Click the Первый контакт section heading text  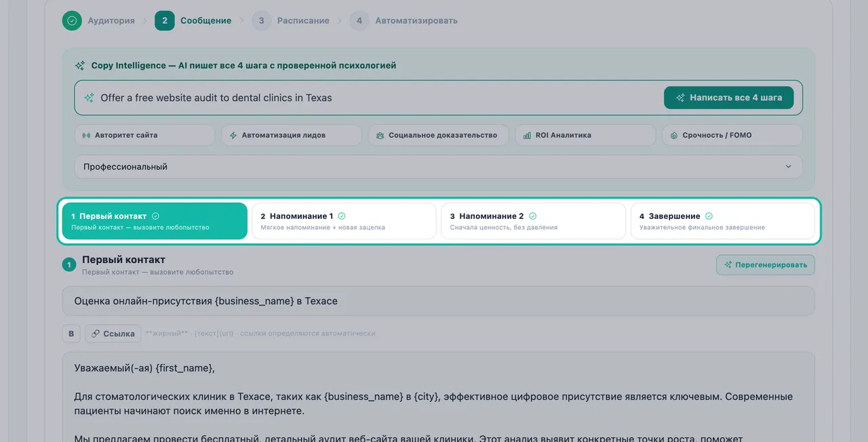click(x=123, y=260)
